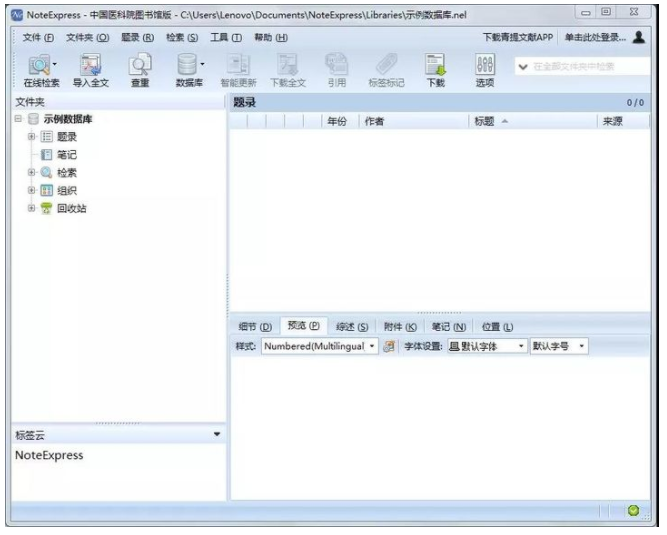Expand the 回收站 tree node

31,208
